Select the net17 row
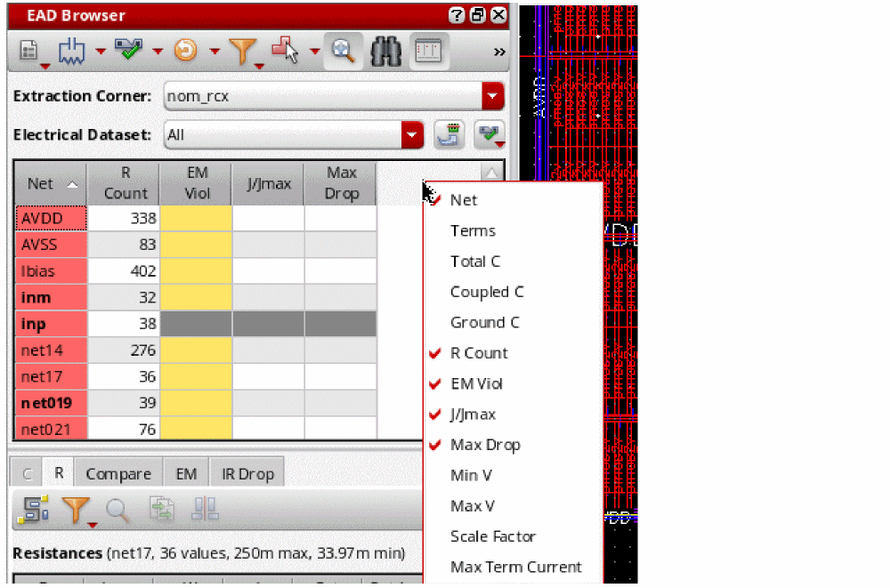 coord(51,376)
